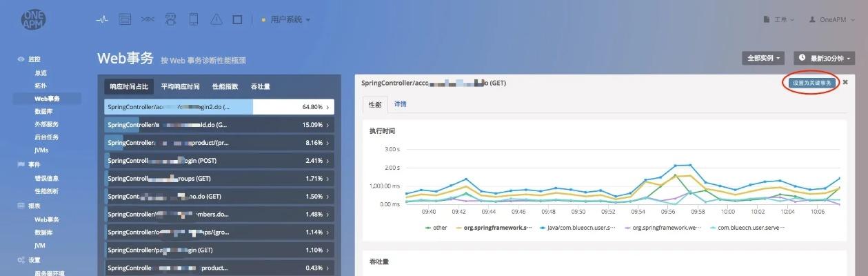
Task: Switch to the 吞吐量 tab
Action: (260, 87)
